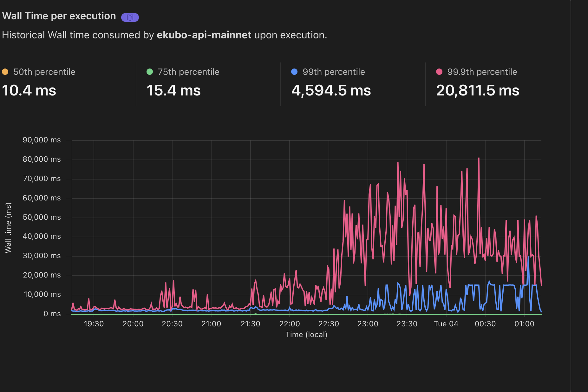Image resolution: width=588 pixels, height=392 pixels.
Task: Click the green 75th percentile dot
Action: click(149, 72)
